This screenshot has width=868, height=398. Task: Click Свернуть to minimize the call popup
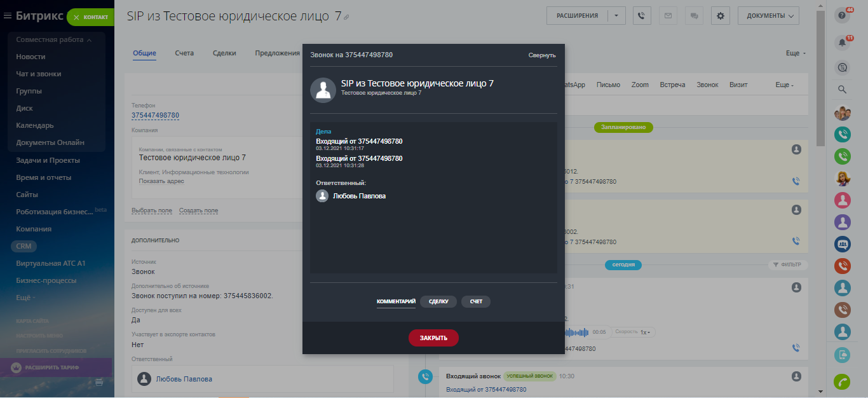pos(542,55)
